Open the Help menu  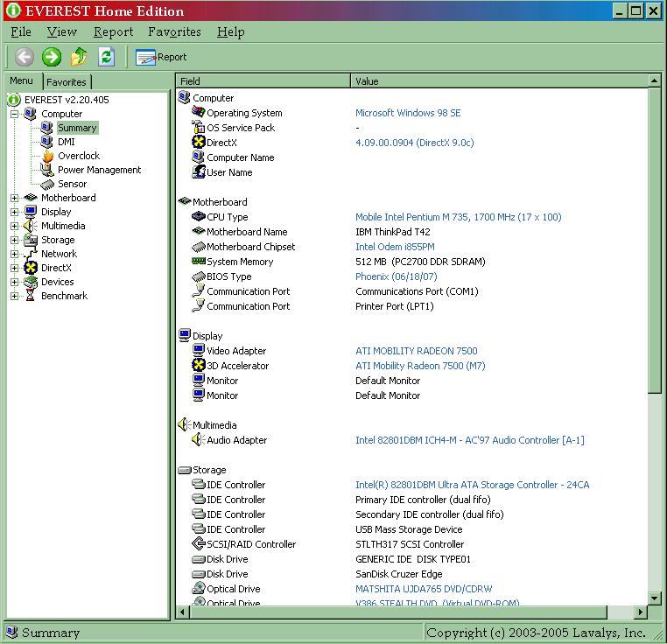(230, 31)
